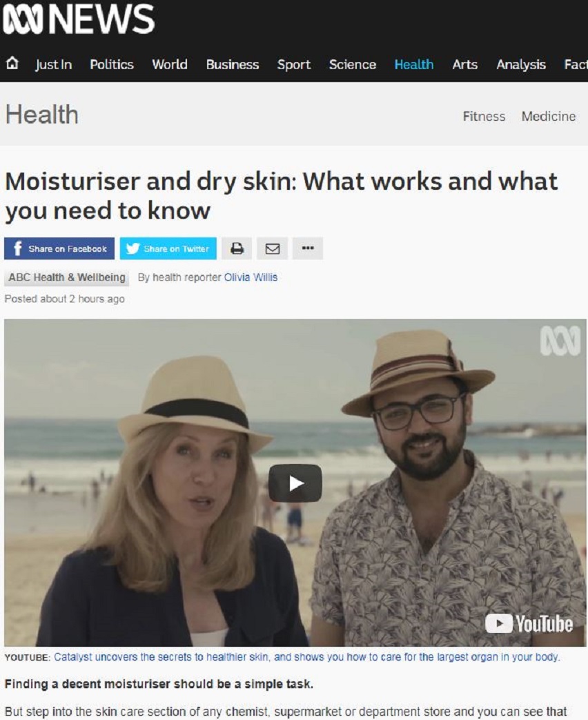Open more sharing options ellipsis
The image size is (588, 720).
[308, 249]
